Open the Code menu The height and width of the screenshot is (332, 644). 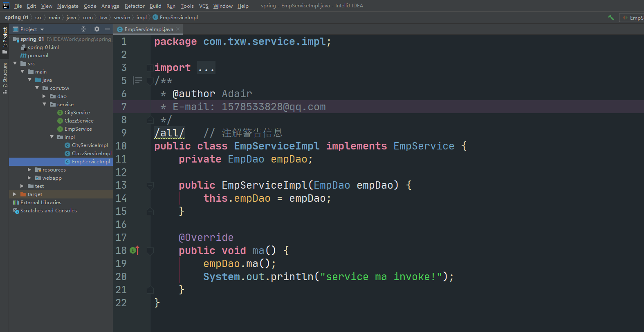(90, 6)
